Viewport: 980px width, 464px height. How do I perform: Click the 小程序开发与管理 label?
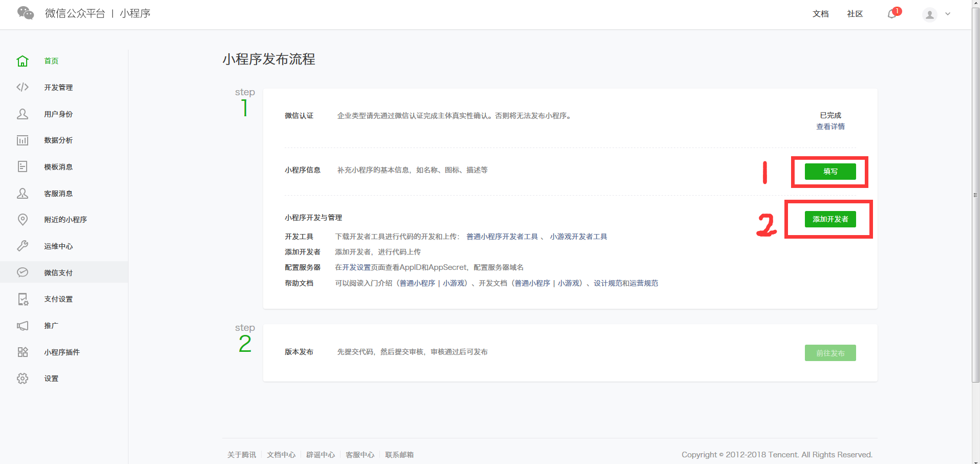[313, 218]
